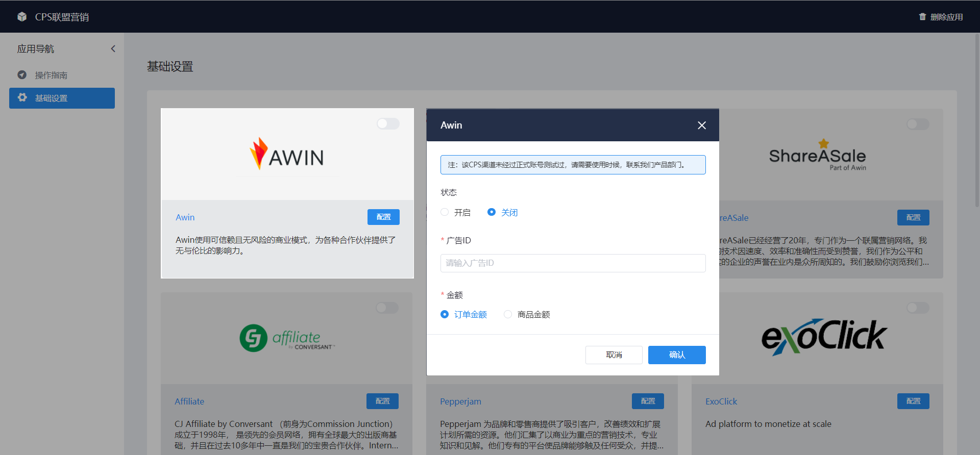Choose the 订单金额 radio option
The image size is (980, 455).
pyautogui.click(x=445, y=314)
